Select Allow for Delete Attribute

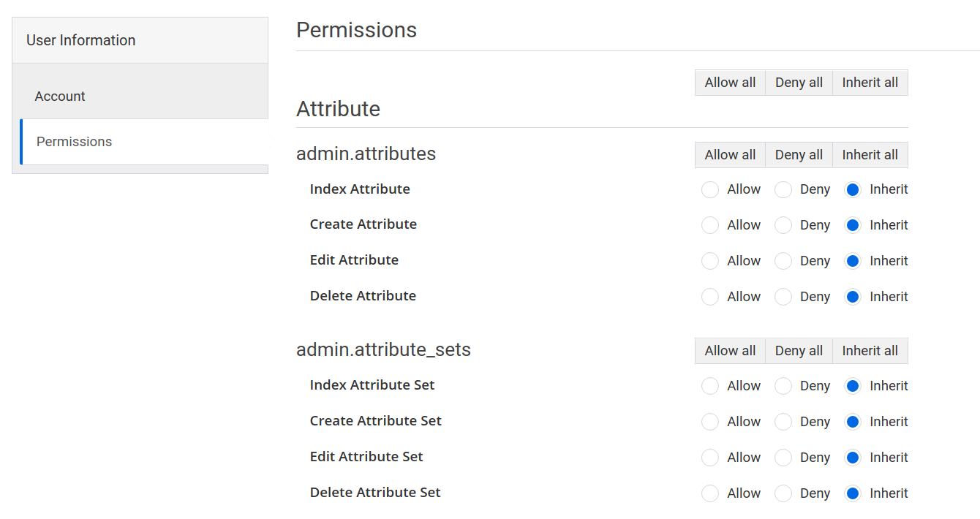709,297
